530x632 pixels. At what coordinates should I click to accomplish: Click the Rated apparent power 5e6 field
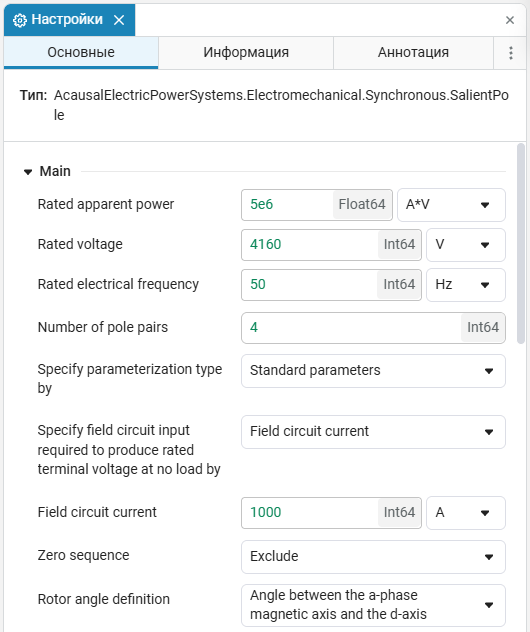317,205
